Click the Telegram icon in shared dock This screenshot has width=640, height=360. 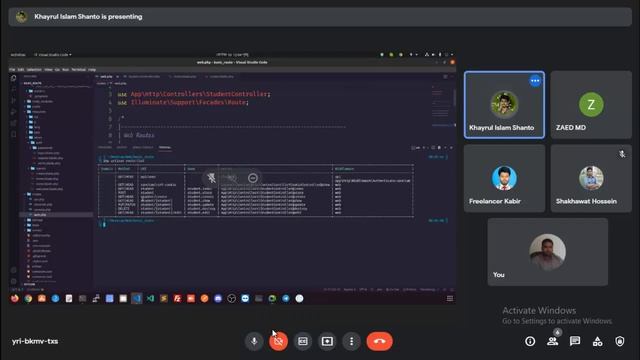point(286,298)
